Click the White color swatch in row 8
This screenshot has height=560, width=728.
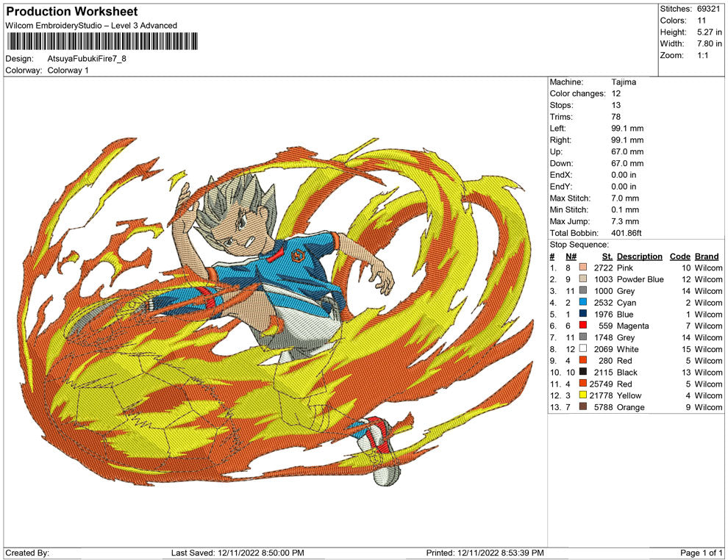pyautogui.click(x=582, y=348)
